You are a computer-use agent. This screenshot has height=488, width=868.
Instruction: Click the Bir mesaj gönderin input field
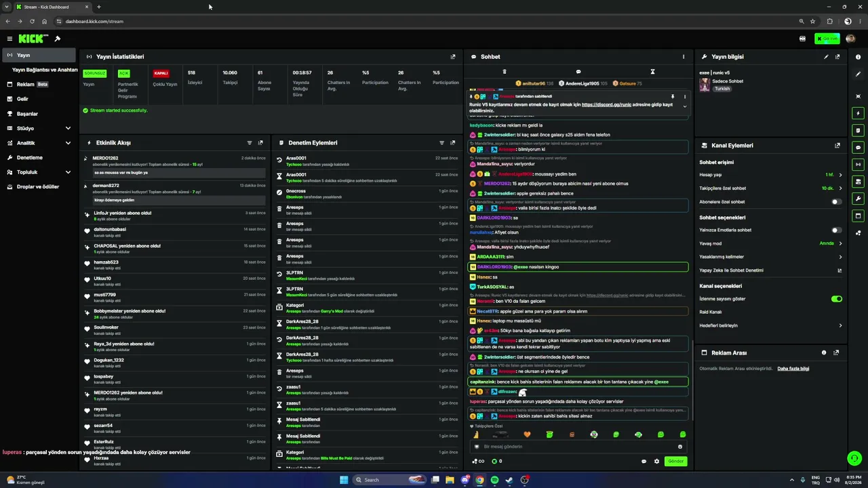pyautogui.click(x=578, y=447)
